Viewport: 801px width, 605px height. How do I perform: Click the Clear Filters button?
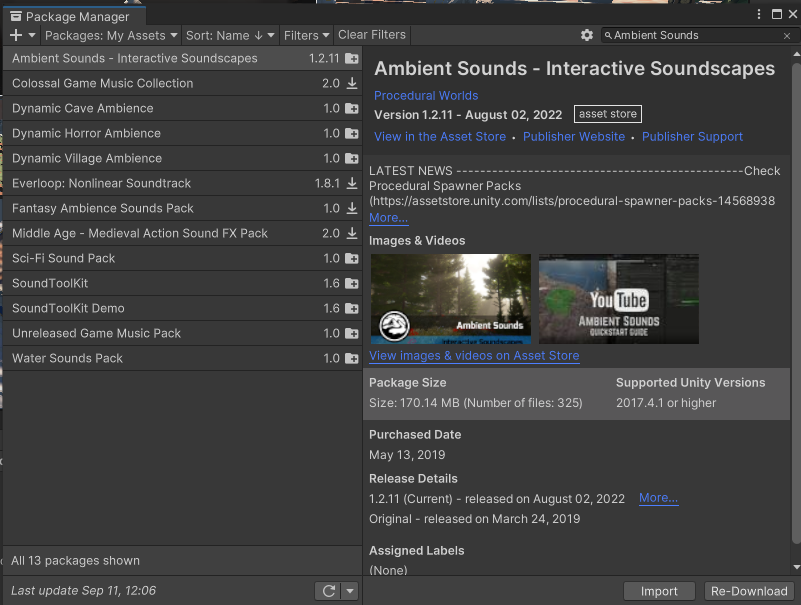[x=372, y=35]
